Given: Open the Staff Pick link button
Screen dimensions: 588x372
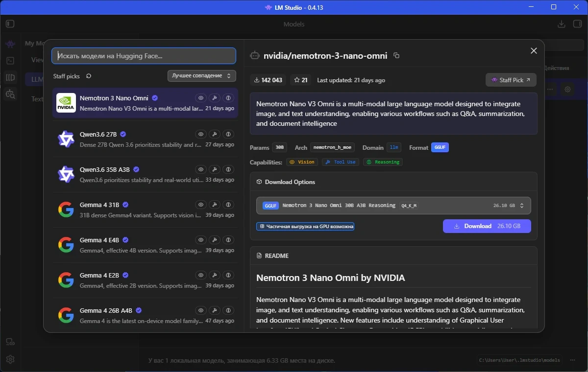Looking at the screenshot, I should 511,80.
